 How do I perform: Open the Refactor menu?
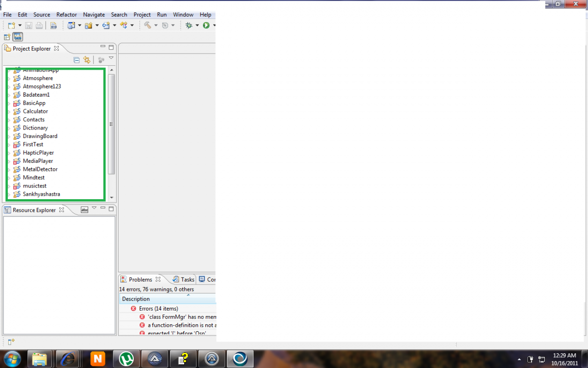[x=67, y=15]
